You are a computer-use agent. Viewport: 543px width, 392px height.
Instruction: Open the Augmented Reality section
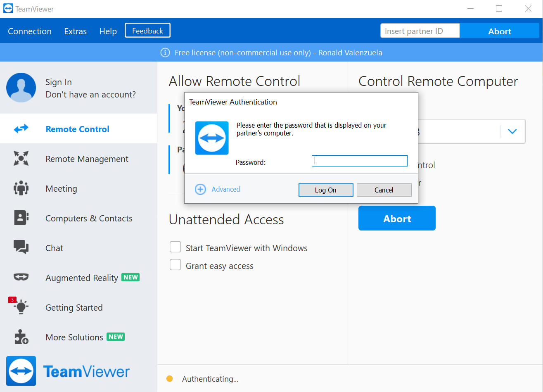click(78, 278)
